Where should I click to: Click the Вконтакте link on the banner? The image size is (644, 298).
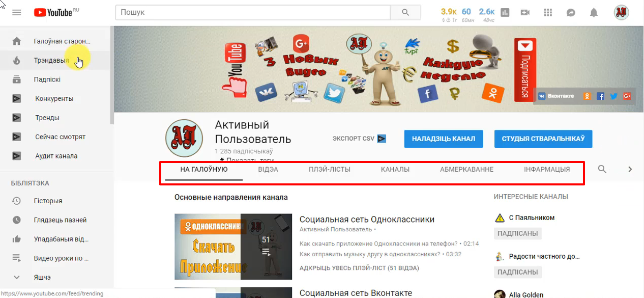[x=556, y=96]
